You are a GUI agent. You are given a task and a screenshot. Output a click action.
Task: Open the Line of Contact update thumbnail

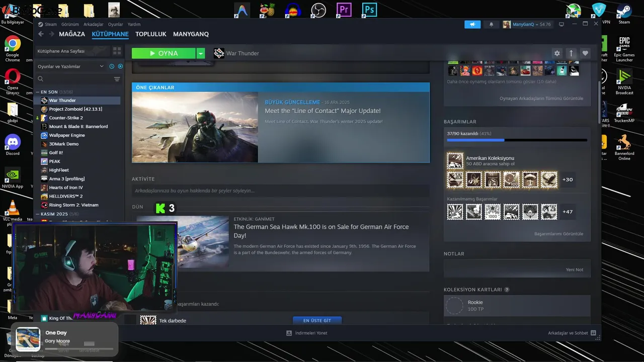(x=195, y=127)
